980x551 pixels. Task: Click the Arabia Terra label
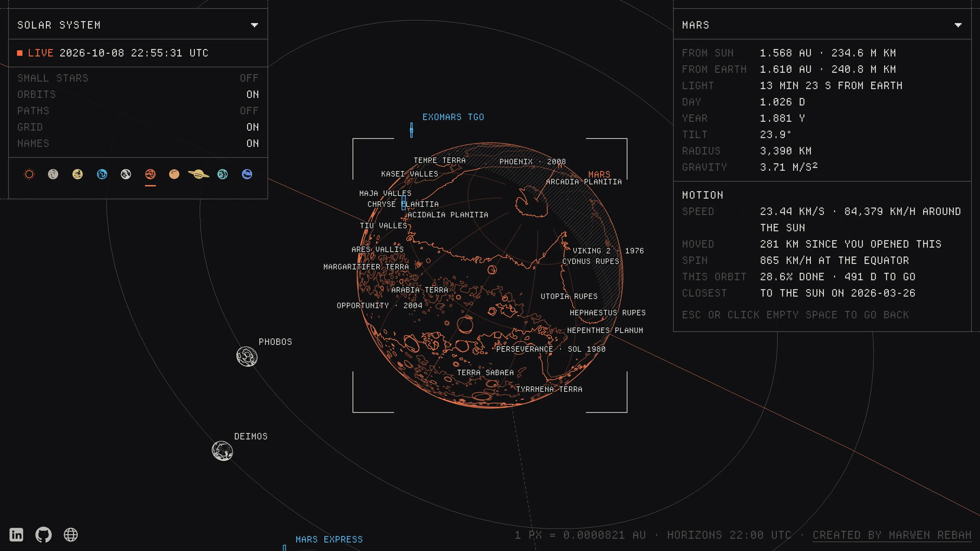click(x=420, y=290)
